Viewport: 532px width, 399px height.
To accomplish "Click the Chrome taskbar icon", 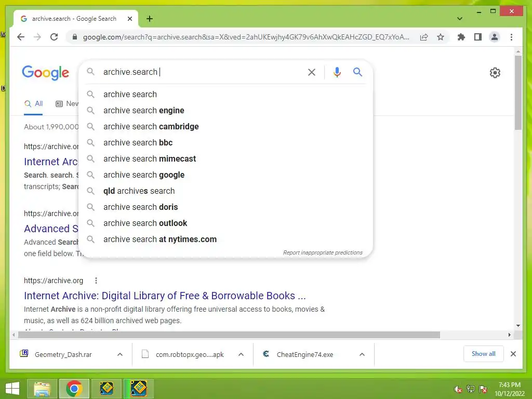I will point(74,389).
